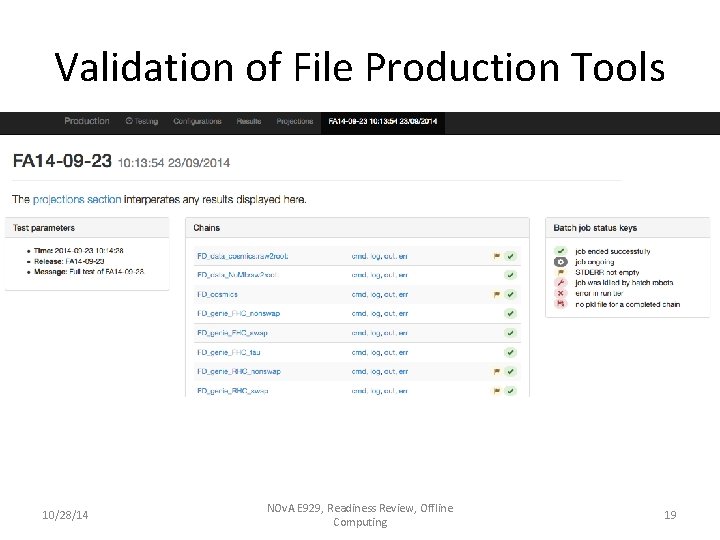The image size is (720, 540).
Task: Click the success checkmark for FD_data_cosmics.raw2root
Action: [x=510, y=256]
